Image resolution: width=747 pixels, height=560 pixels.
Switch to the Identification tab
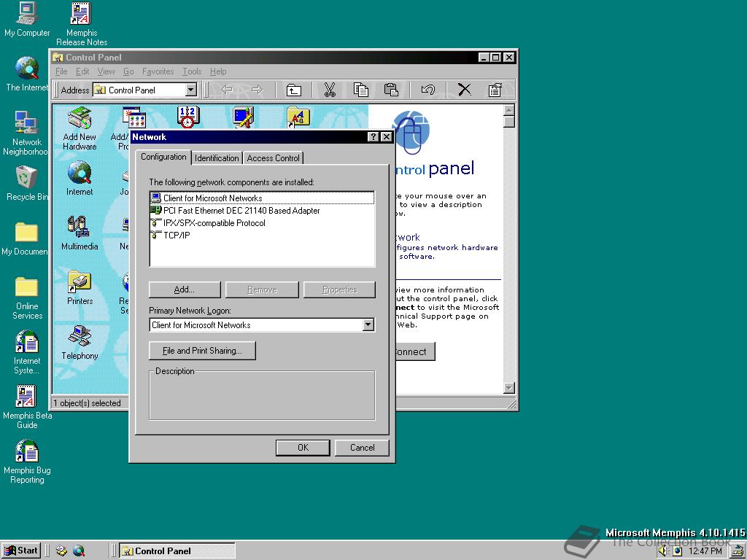[217, 158]
